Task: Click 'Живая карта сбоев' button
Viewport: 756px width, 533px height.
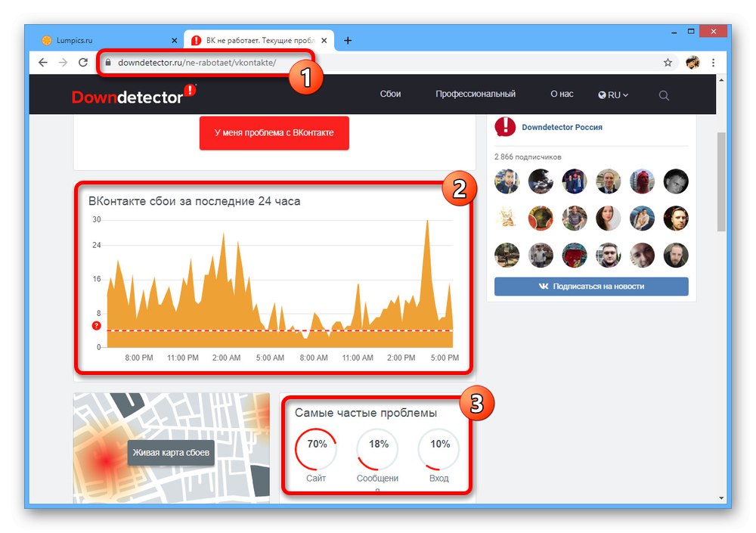Action: click(171, 452)
